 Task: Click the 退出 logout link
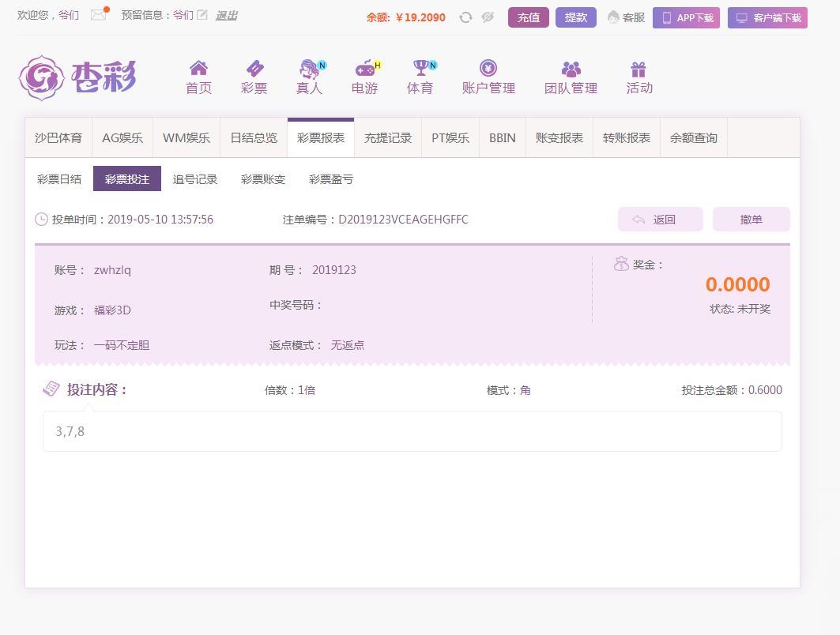point(226,15)
